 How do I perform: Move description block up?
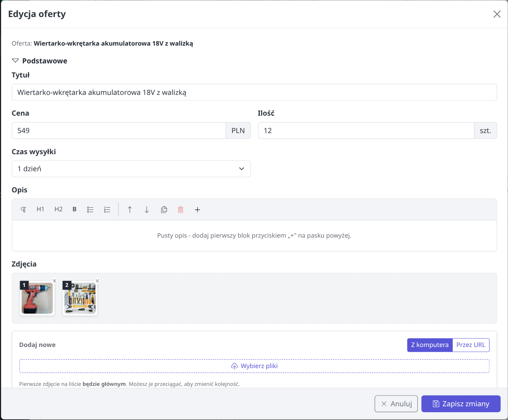tap(130, 209)
